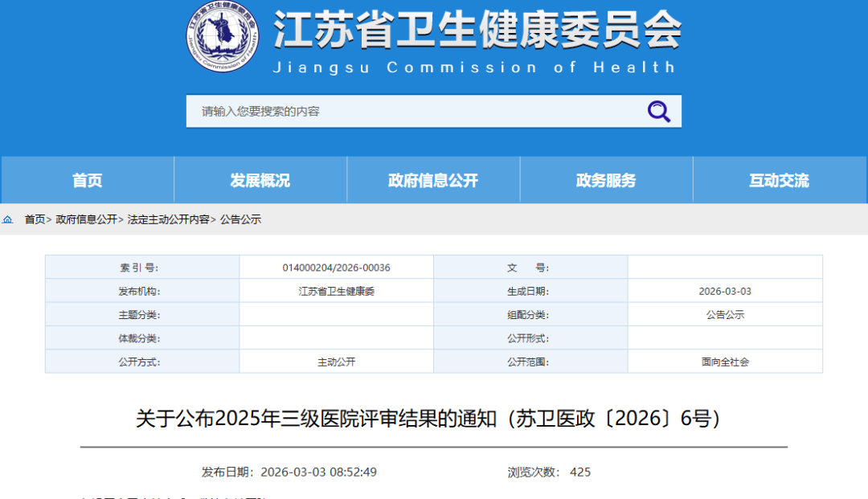The image size is (868, 499).
Task: Open the 法定主动公开内容 breadcrumb link
Action: [x=168, y=219]
